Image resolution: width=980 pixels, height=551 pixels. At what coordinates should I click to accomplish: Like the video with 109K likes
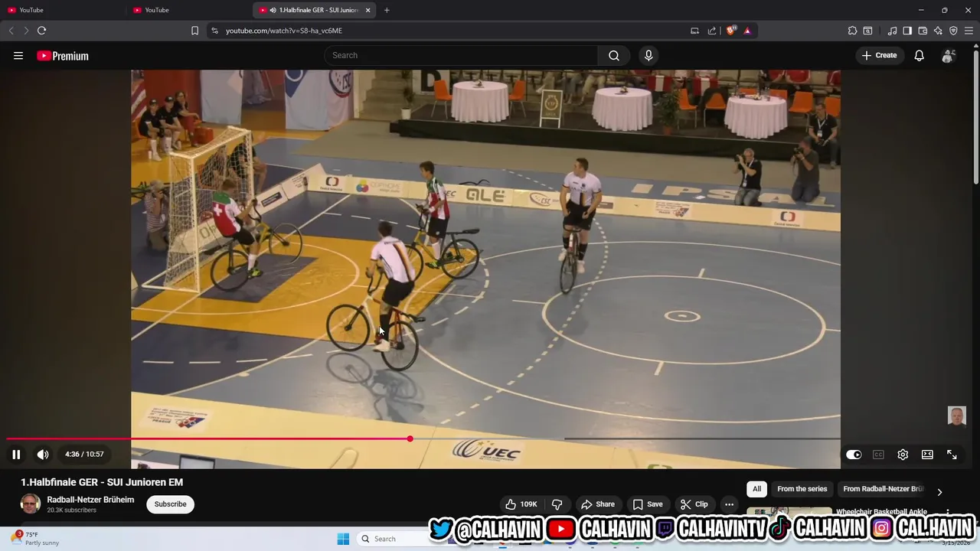521,504
